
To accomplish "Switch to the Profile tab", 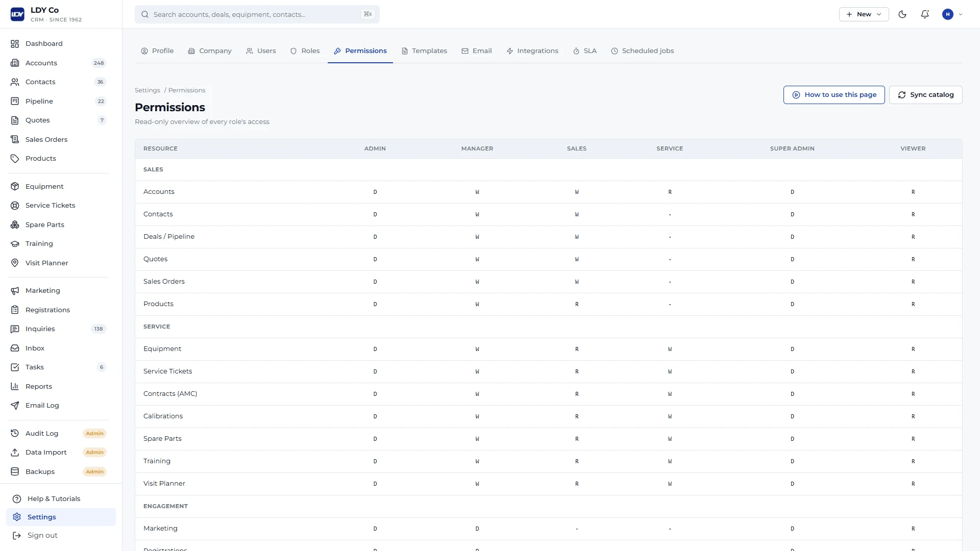I will 157,51.
